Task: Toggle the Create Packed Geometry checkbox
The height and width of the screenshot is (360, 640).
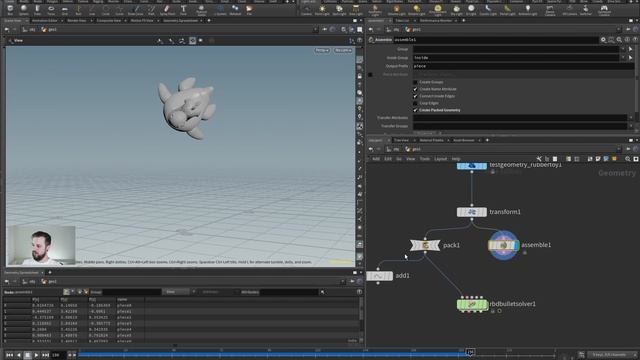Action: (415, 110)
